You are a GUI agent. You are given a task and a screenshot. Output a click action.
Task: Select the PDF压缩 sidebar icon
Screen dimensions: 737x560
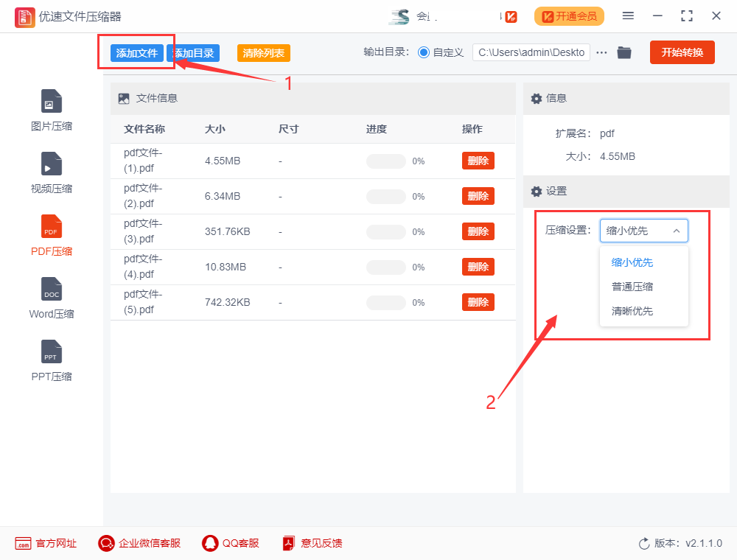click(x=52, y=226)
